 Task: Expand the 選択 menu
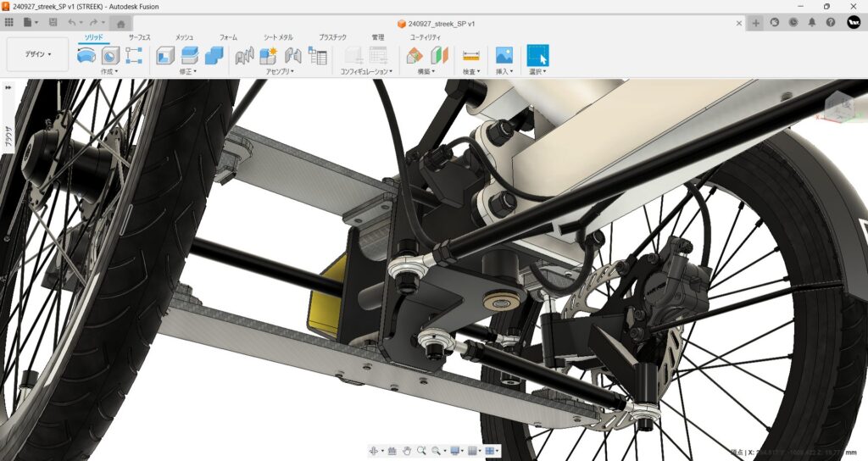tap(537, 71)
